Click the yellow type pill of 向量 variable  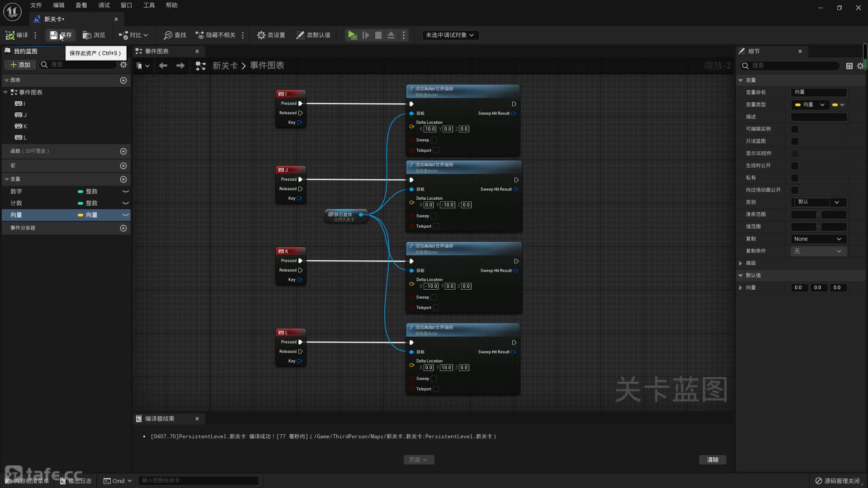click(80, 215)
